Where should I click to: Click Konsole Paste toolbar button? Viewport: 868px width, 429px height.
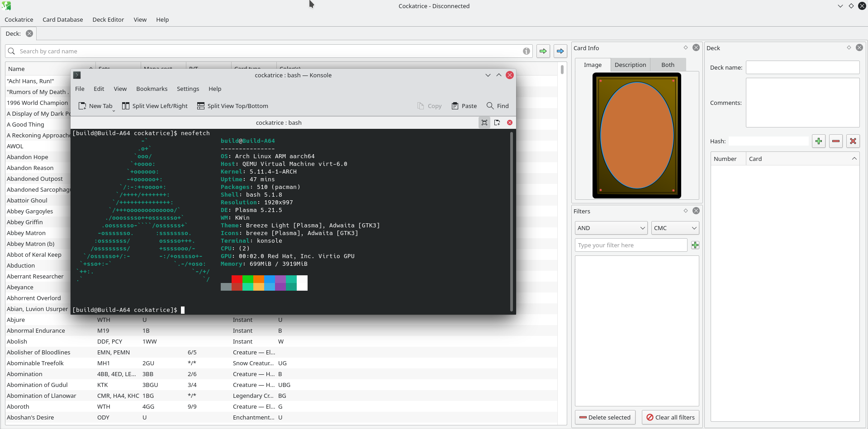coord(464,106)
